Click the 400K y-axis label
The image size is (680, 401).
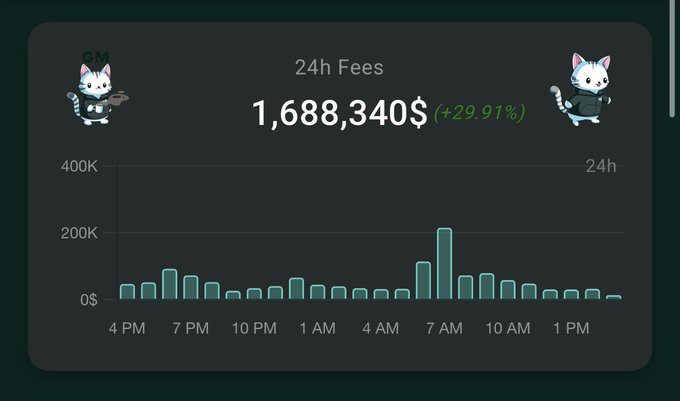79,166
